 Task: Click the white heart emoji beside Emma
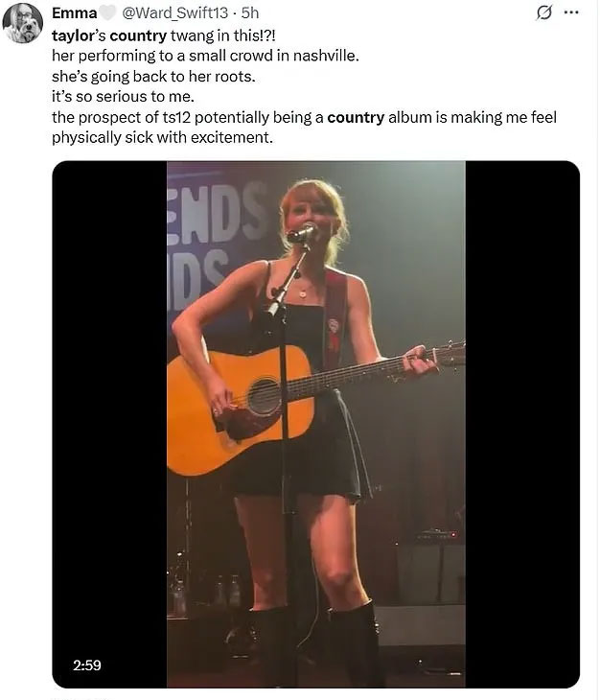108,13
